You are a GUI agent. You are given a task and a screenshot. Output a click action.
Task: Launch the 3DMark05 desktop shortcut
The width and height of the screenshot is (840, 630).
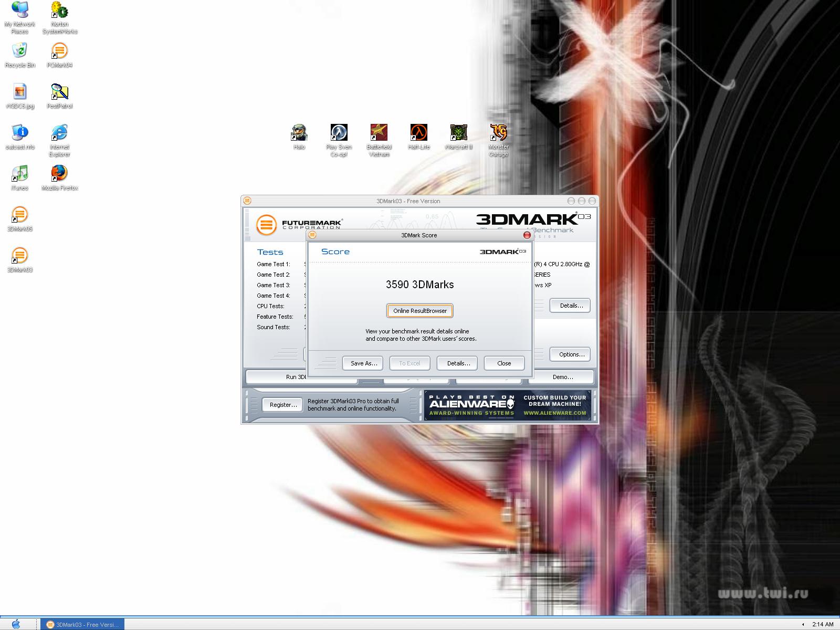(x=19, y=214)
